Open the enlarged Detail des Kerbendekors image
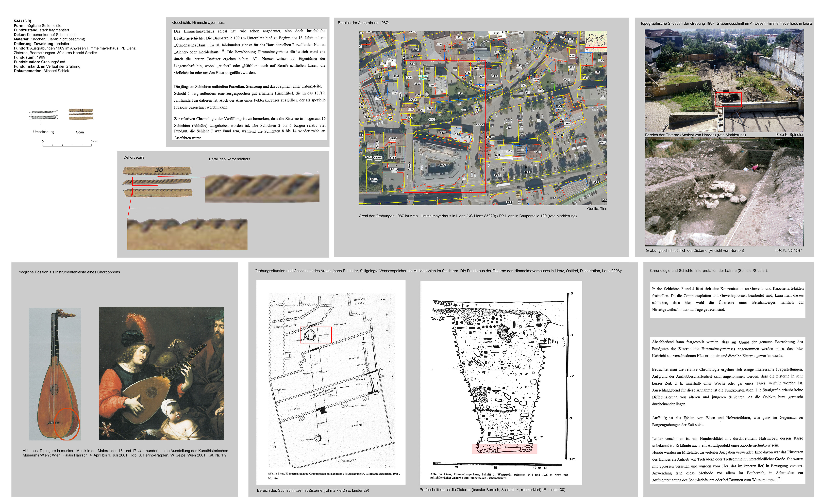This screenshot has width=820, height=504. (x=262, y=188)
